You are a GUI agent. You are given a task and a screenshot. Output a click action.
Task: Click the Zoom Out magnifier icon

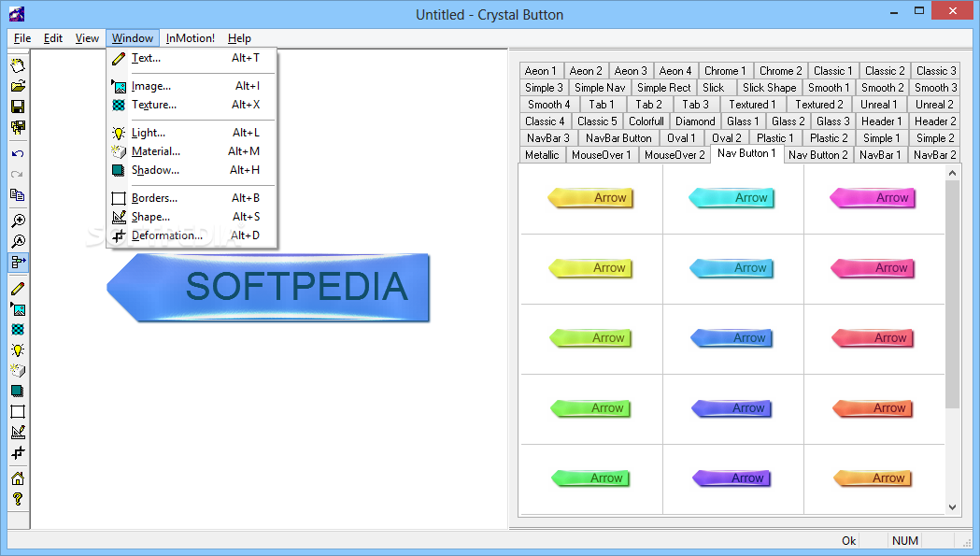18,241
